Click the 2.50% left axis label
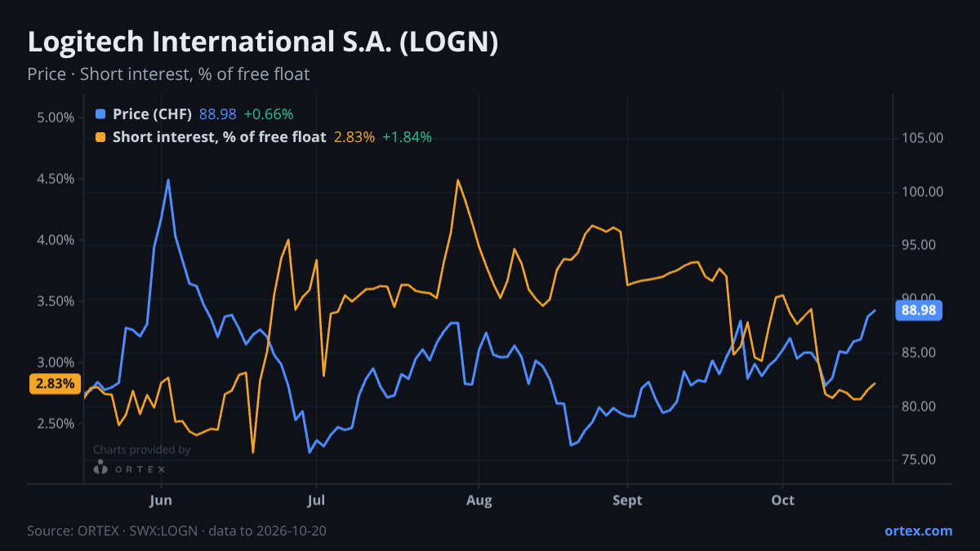Image resolution: width=980 pixels, height=551 pixels. [x=56, y=424]
